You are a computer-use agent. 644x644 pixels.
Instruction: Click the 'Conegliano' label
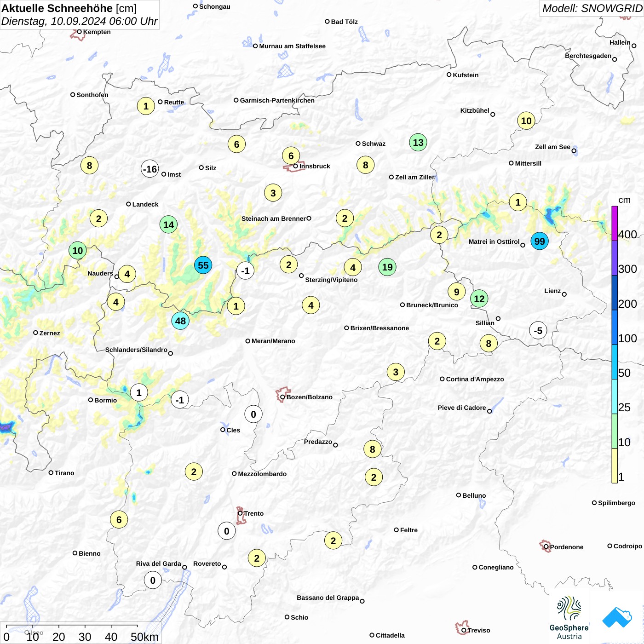click(x=496, y=567)
